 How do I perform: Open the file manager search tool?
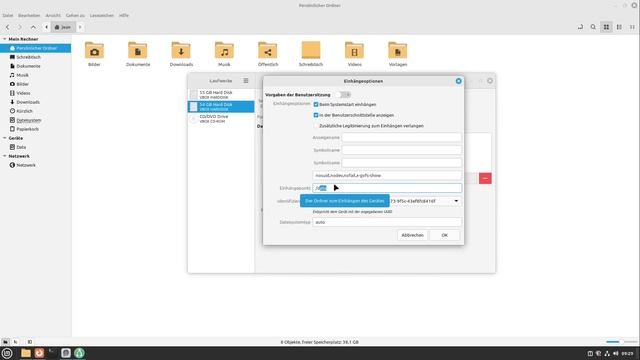pyautogui.click(x=593, y=27)
